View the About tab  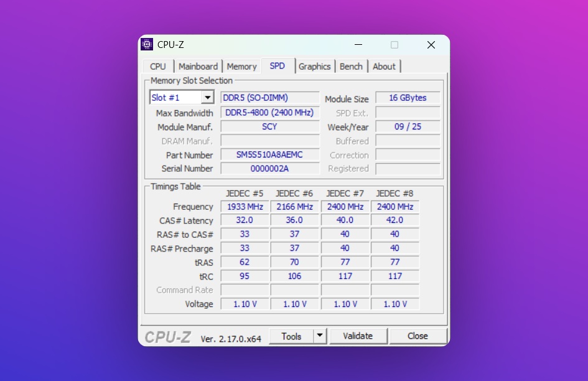tap(384, 67)
